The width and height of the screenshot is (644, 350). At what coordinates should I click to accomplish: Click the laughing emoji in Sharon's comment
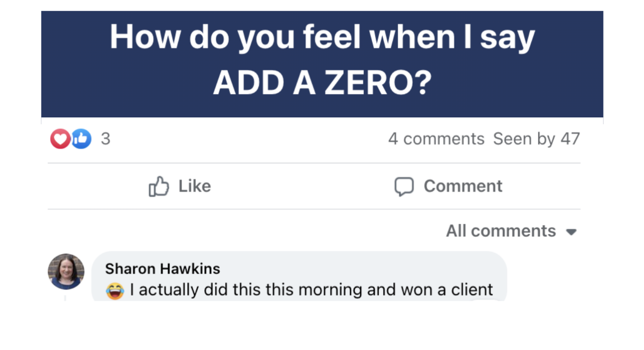click(x=115, y=291)
